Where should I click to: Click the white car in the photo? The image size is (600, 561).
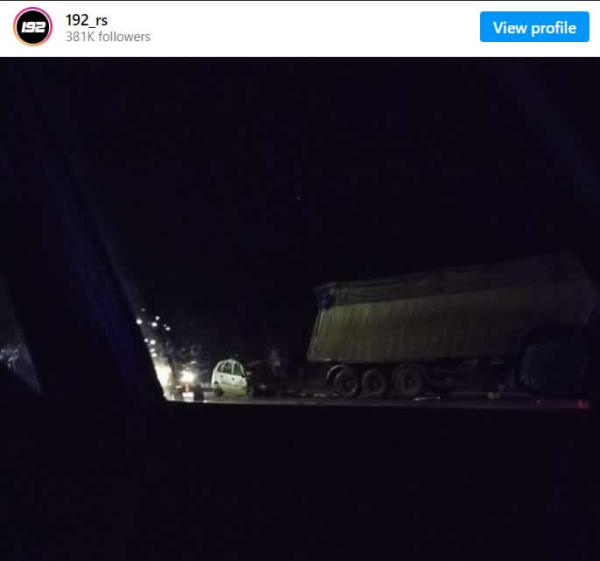(230, 378)
